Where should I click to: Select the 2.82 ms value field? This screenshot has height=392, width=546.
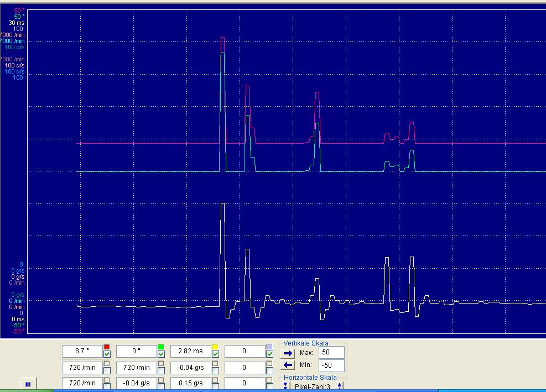(191, 351)
